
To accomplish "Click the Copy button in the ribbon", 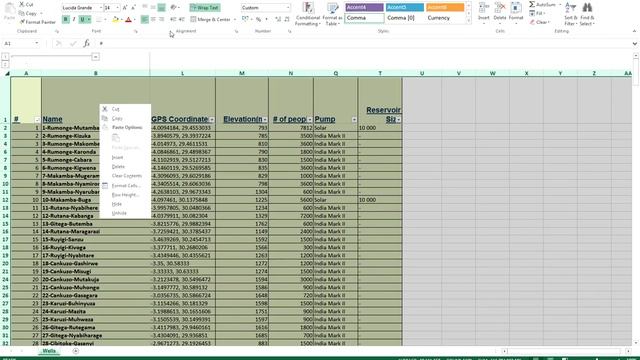I will coord(29,13).
